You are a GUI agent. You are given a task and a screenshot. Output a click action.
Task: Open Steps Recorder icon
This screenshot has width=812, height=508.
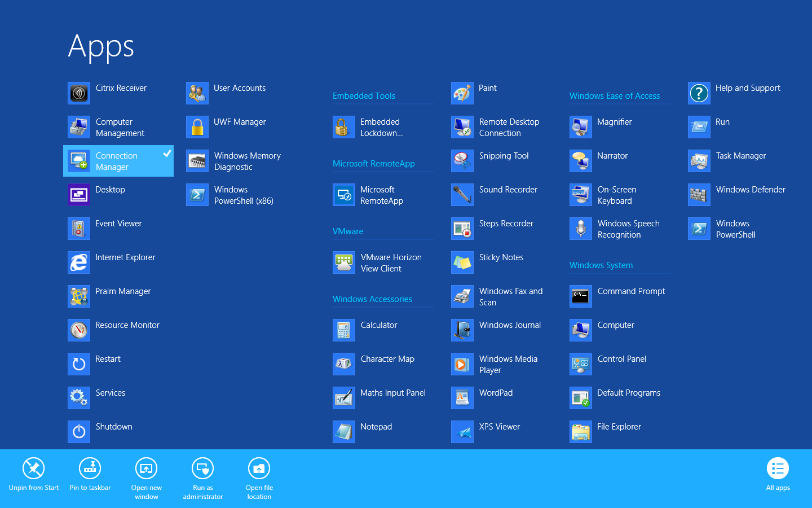coord(462,229)
